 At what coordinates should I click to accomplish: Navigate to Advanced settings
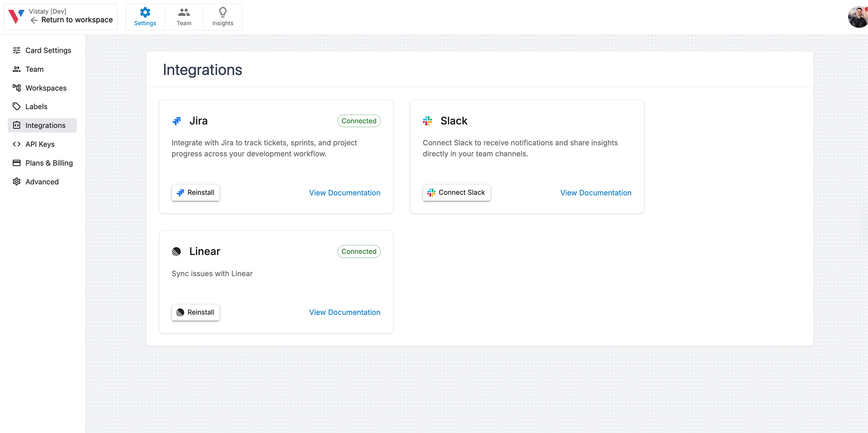(42, 181)
